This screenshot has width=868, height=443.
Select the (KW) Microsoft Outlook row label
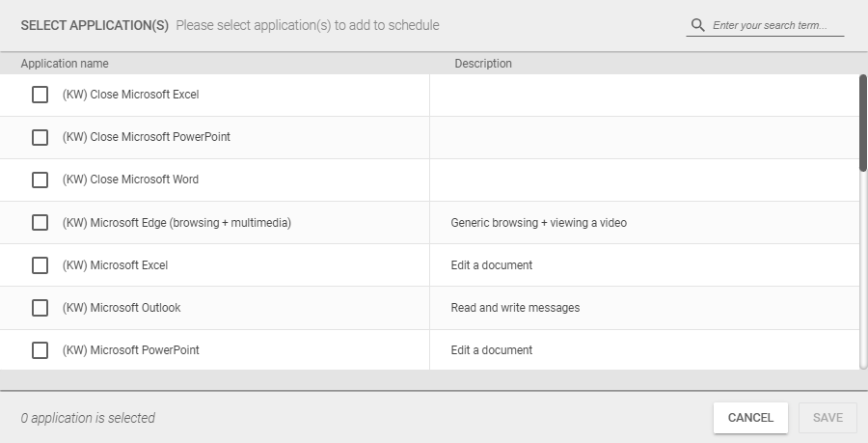[122, 308]
